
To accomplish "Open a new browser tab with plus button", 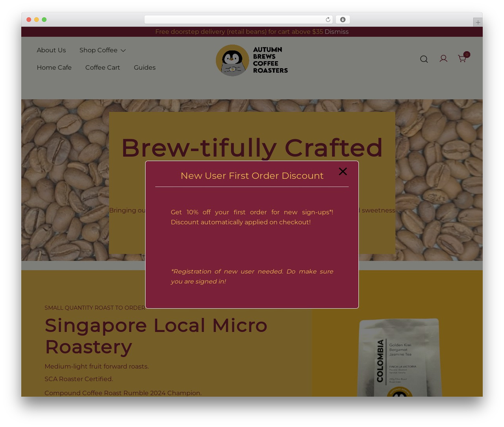I will pos(478,22).
